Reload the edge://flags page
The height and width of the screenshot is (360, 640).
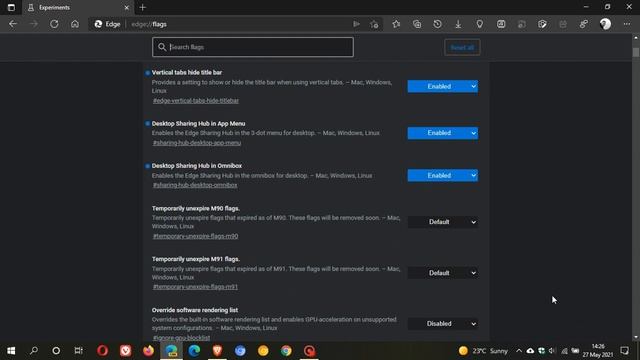click(54, 24)
